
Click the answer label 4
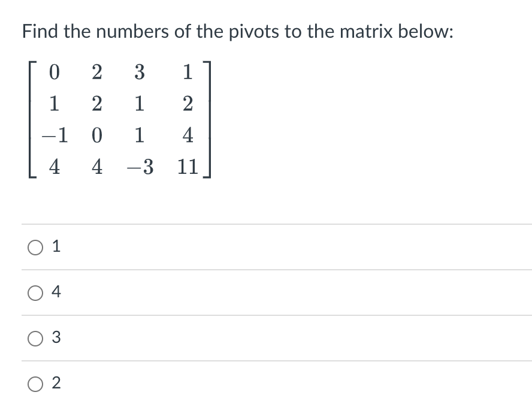pos(55,293)
